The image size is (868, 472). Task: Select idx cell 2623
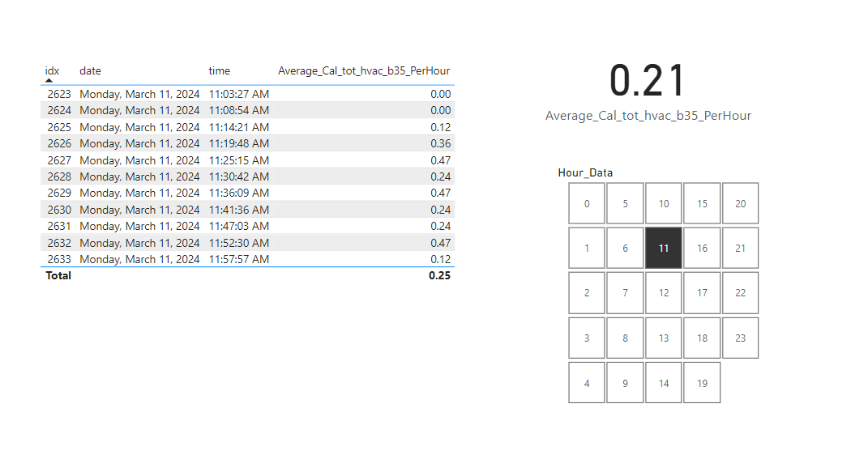pyautogui.click(x=59, y=94)
